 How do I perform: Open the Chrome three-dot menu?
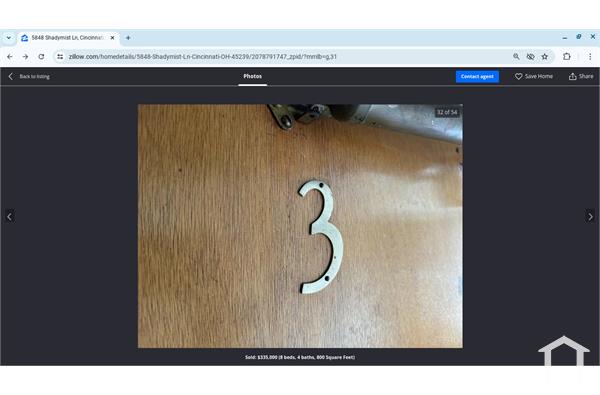coord(590,57)
